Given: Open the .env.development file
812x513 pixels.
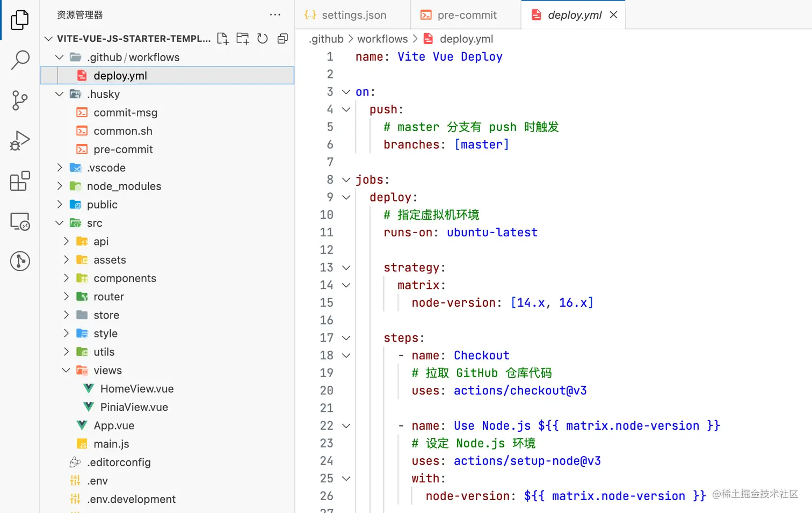Looking at the screenshot, I should 167,499.
